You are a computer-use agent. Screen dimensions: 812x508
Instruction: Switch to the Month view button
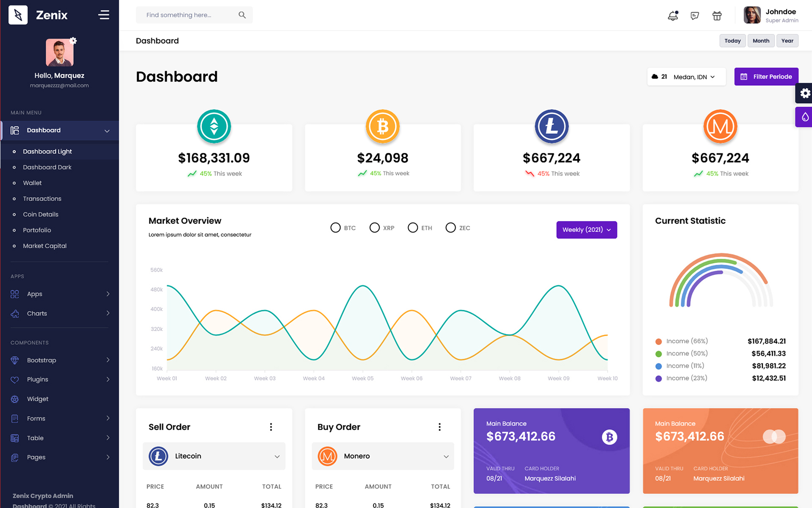click(x=760, y=41)
